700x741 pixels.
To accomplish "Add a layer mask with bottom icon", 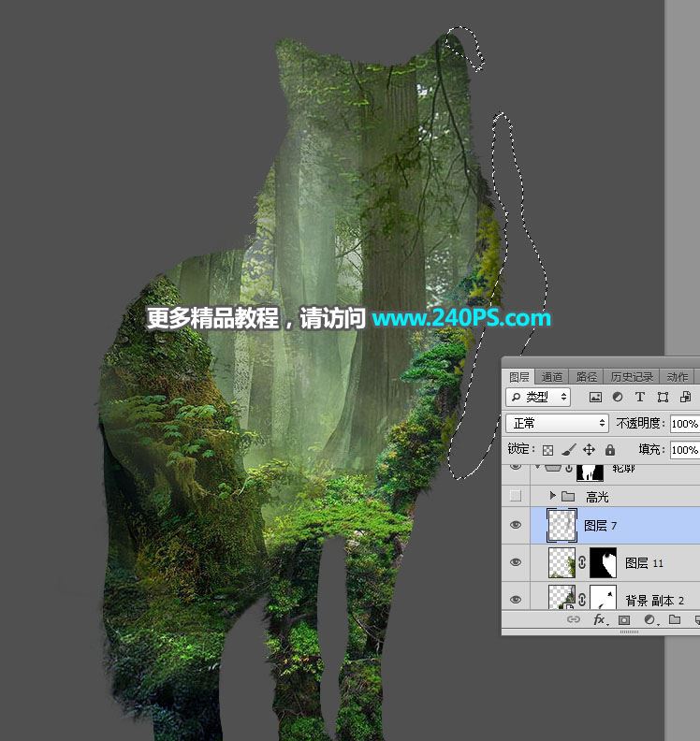I will pyautogui.click(x=624, y=619).
